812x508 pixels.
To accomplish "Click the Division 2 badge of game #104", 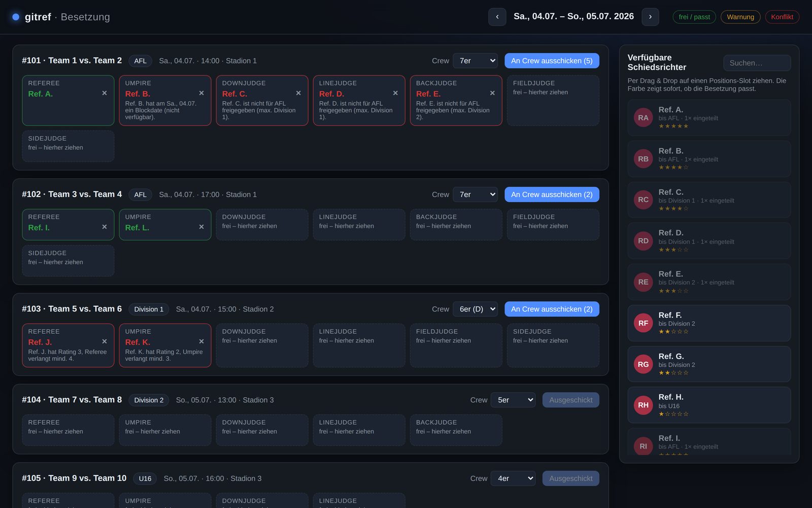I will [x=149, y=400].
